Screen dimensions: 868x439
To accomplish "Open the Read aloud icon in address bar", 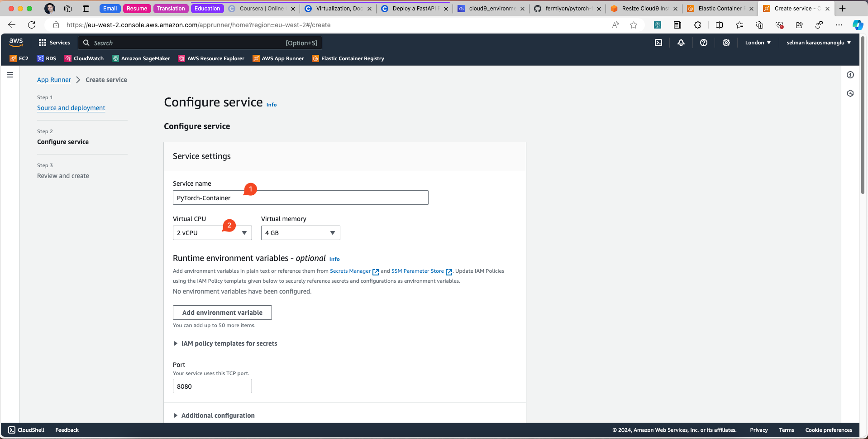I will tap(615, 25).
